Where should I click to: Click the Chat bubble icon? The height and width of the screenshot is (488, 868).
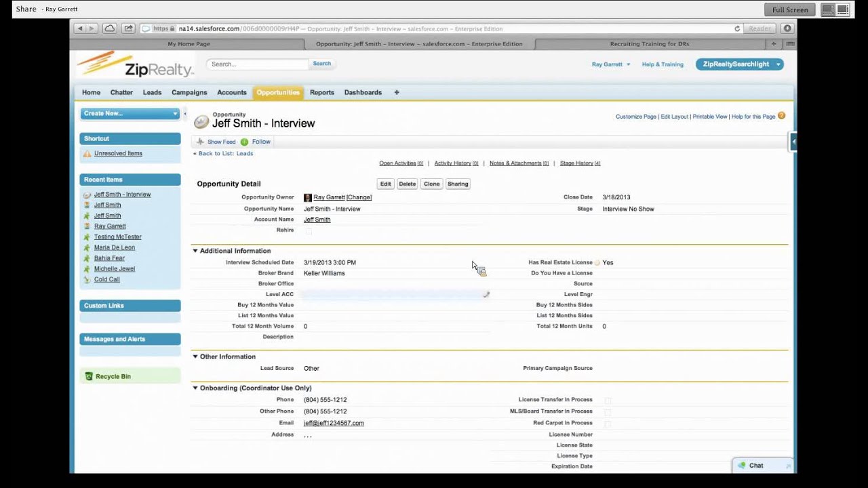742,466
